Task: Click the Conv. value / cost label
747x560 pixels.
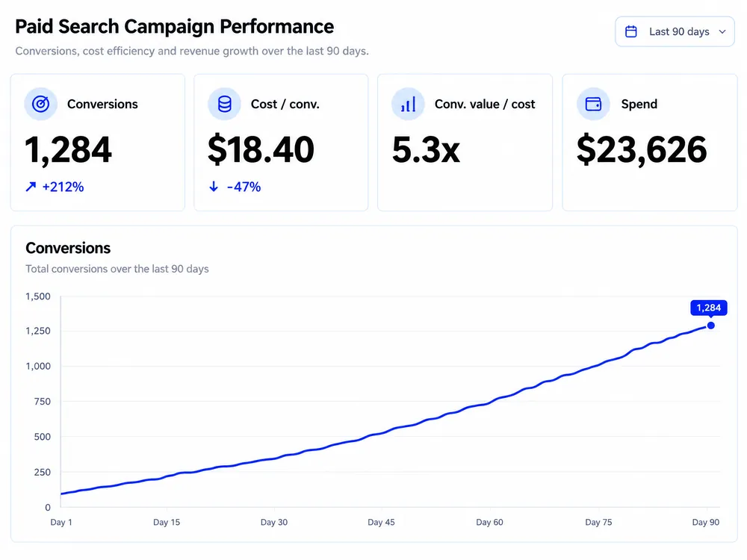Action: click(485, 104)
